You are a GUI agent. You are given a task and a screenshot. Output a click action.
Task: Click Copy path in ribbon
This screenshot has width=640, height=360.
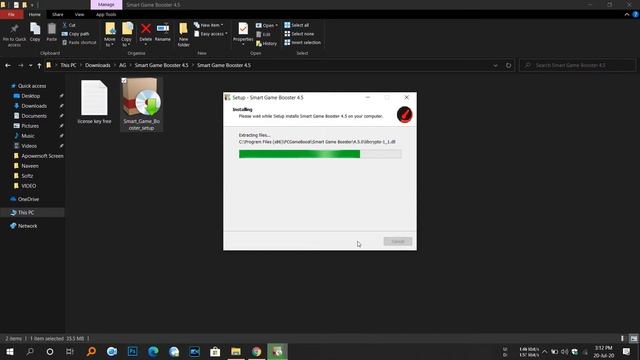coord(76,34)
